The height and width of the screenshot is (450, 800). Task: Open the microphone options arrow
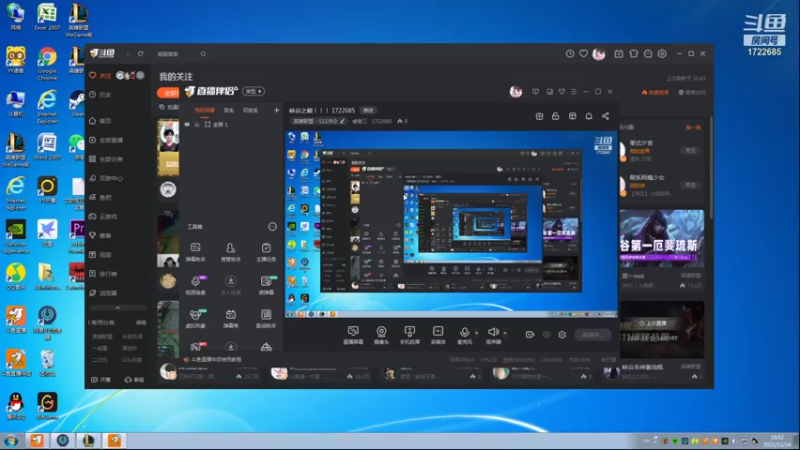click(x=477, y=333)
